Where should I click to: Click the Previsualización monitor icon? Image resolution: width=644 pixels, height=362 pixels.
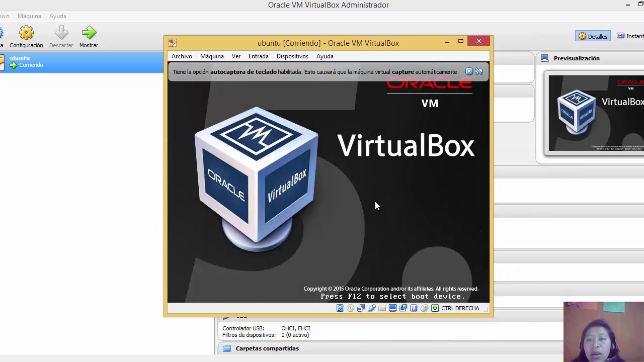(544, 58)
